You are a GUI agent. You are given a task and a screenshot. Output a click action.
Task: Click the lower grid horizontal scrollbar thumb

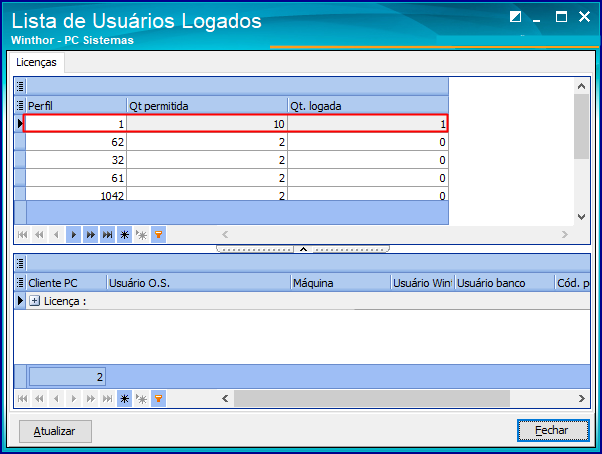tap(372, 399)
